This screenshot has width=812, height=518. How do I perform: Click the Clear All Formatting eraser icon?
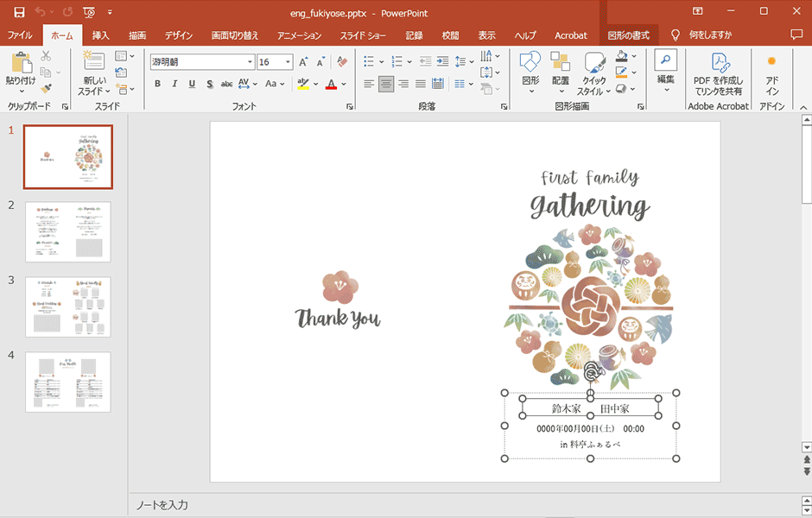pos(342,62)
